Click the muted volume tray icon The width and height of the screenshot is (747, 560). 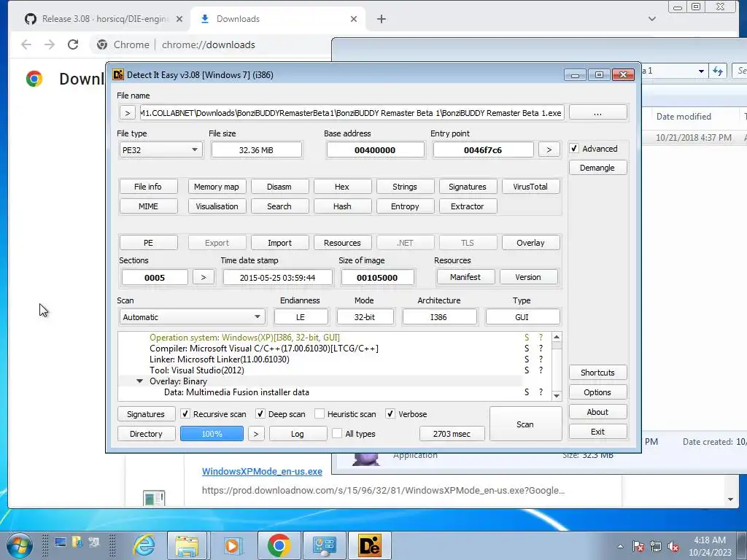(x=673, y=546)
